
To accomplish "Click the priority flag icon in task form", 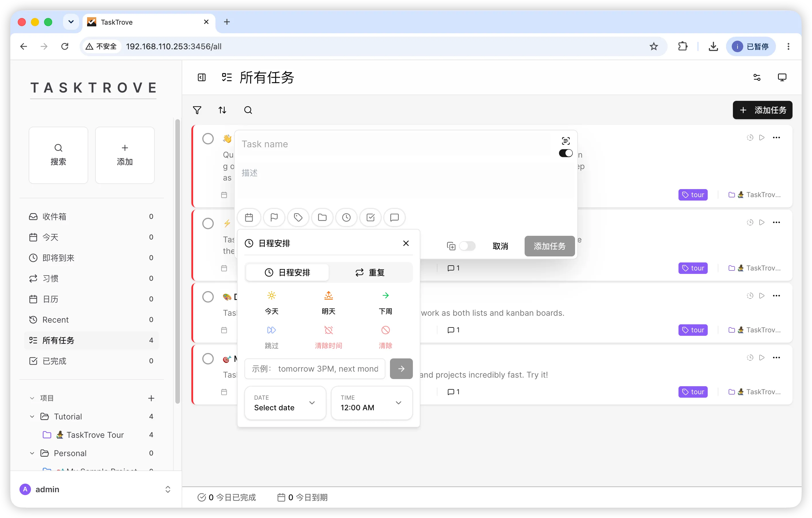I will (274, 217).
